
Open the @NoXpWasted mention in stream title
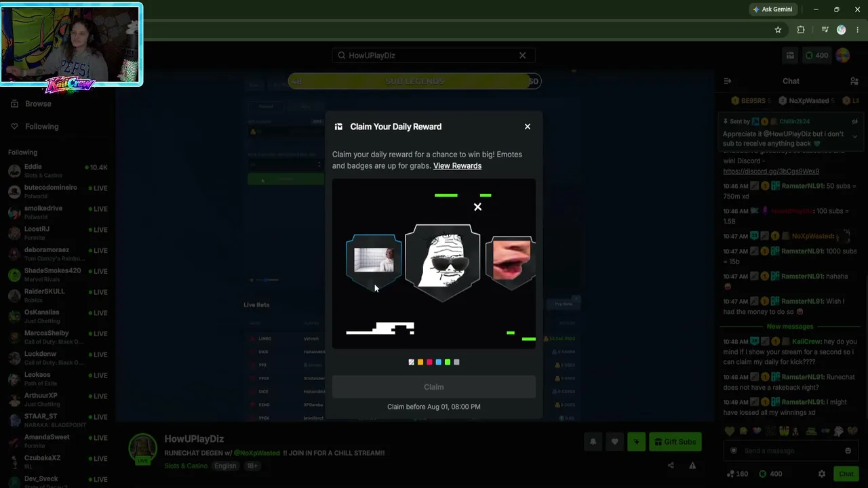tap(257, 453)
